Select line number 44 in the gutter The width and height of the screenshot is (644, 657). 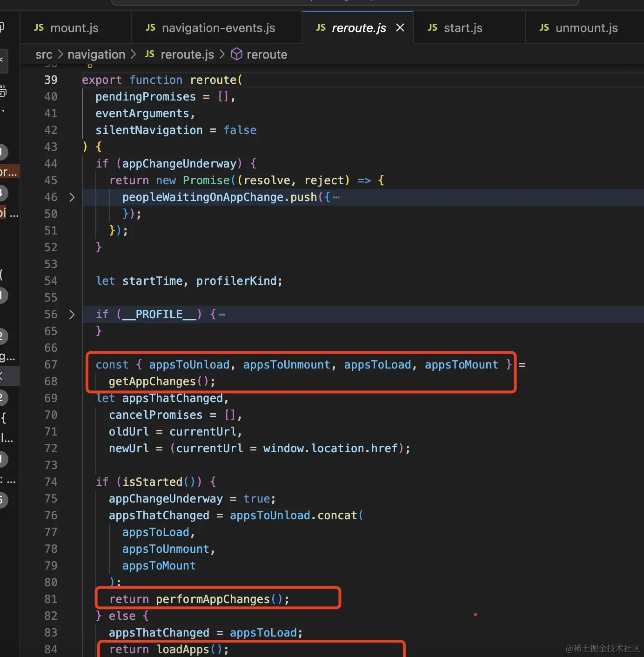click(x=51, y=164)
